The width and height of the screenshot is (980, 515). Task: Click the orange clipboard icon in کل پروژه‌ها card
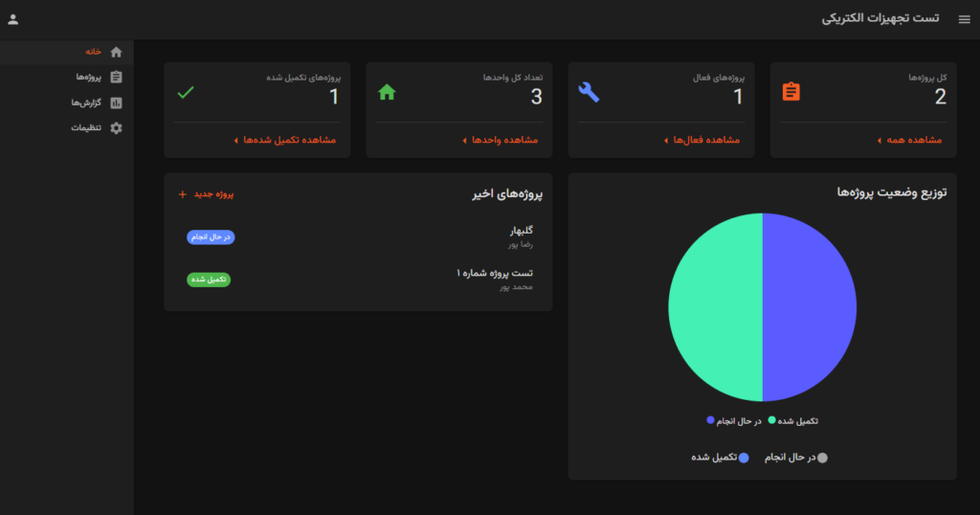(791, 93)
